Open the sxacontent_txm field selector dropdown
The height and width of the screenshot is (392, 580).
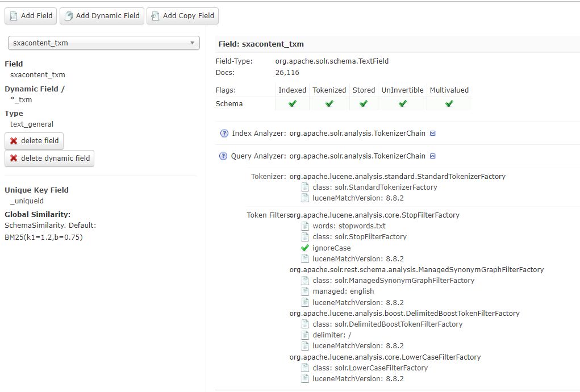click(x=103, y=43)
